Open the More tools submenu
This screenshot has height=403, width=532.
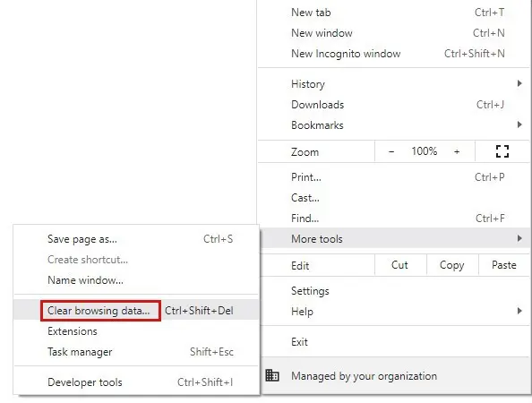394,239
